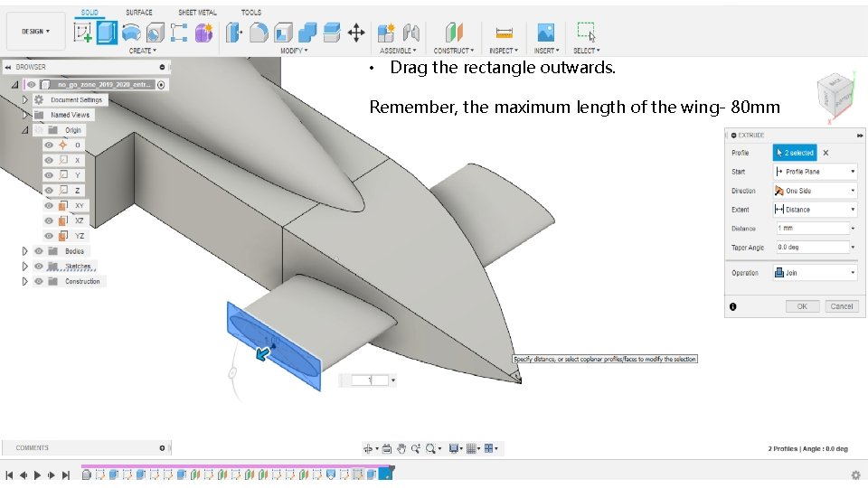
Task: Open the Operation Join dropdown
Action: coord(815,273)
